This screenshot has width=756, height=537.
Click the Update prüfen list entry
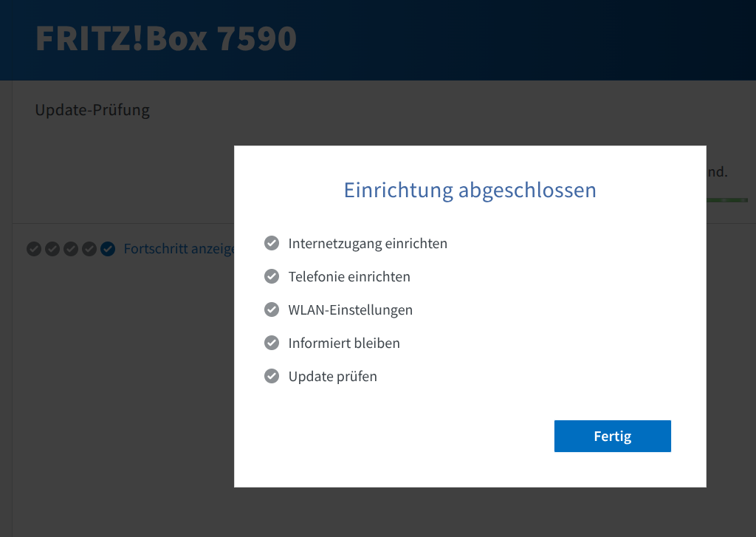point(333,376)
